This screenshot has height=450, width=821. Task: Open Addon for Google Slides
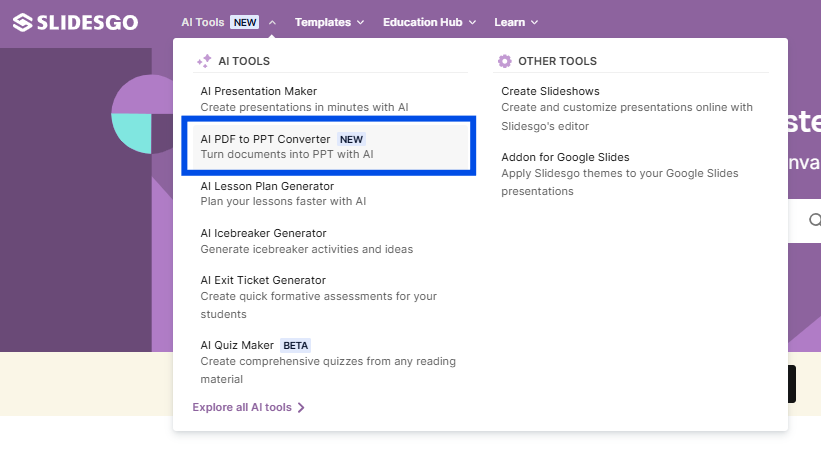pyautogui.click(x=565, y=157)
